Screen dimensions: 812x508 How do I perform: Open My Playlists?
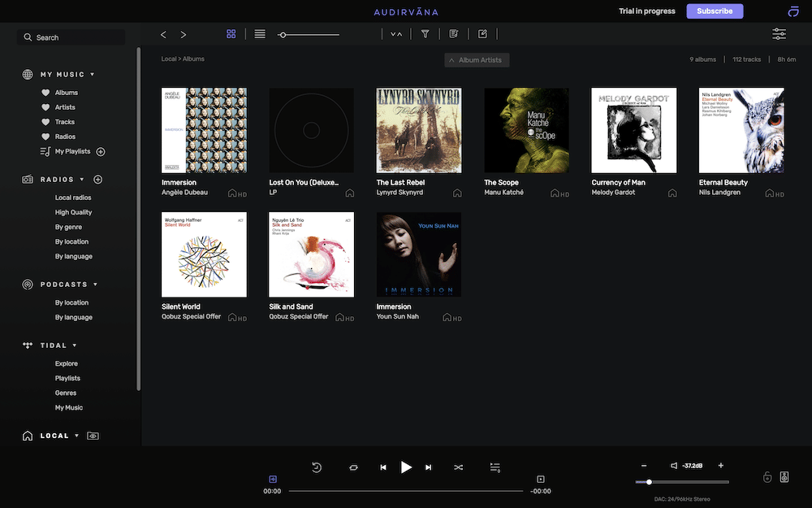(x=72, y=151)
